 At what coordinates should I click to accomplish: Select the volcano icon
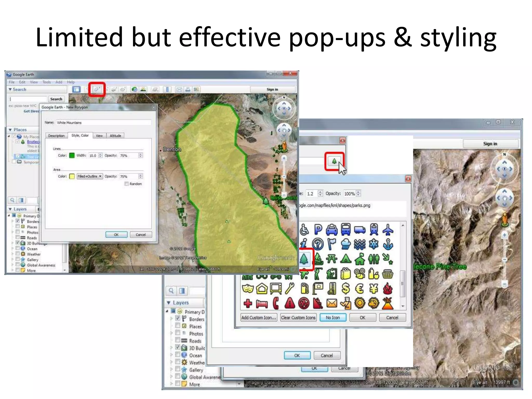388,303
